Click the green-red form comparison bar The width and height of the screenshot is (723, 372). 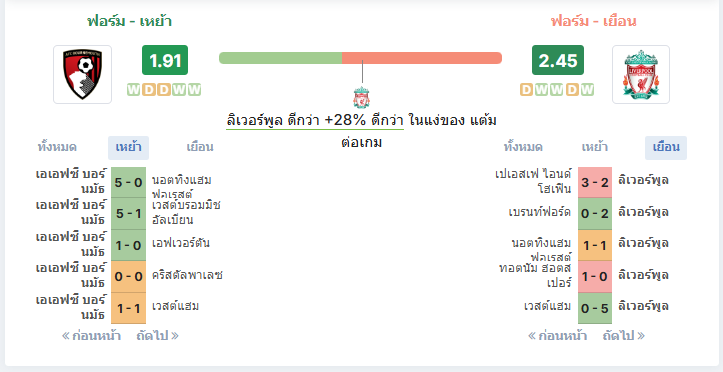point(360,58)
